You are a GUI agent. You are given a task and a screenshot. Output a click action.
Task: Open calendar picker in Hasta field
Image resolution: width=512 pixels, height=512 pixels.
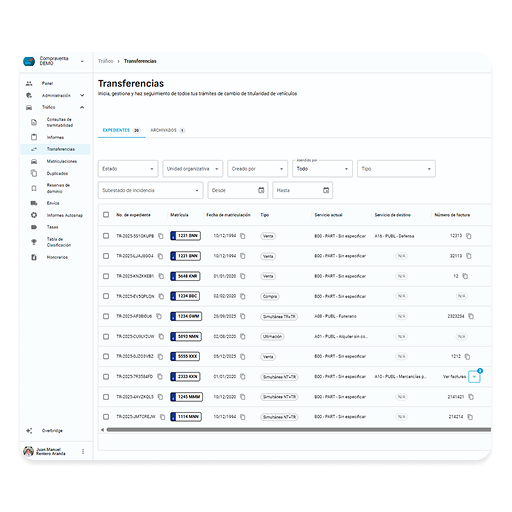pos(326,190)
